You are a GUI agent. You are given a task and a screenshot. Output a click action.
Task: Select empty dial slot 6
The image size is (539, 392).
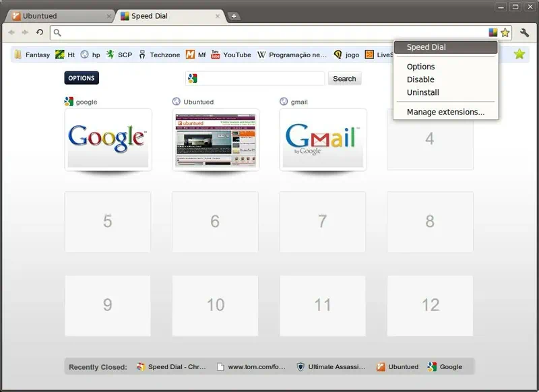(215, 222)
